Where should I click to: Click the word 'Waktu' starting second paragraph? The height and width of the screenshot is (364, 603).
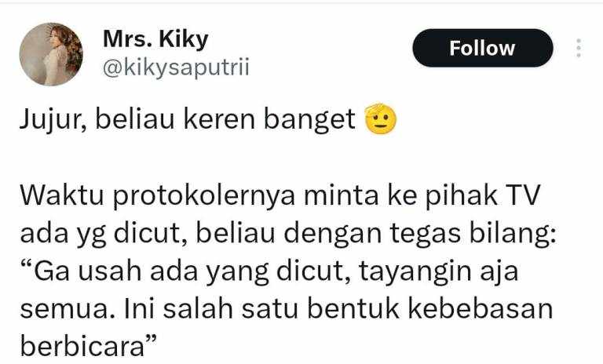point(62,195)
